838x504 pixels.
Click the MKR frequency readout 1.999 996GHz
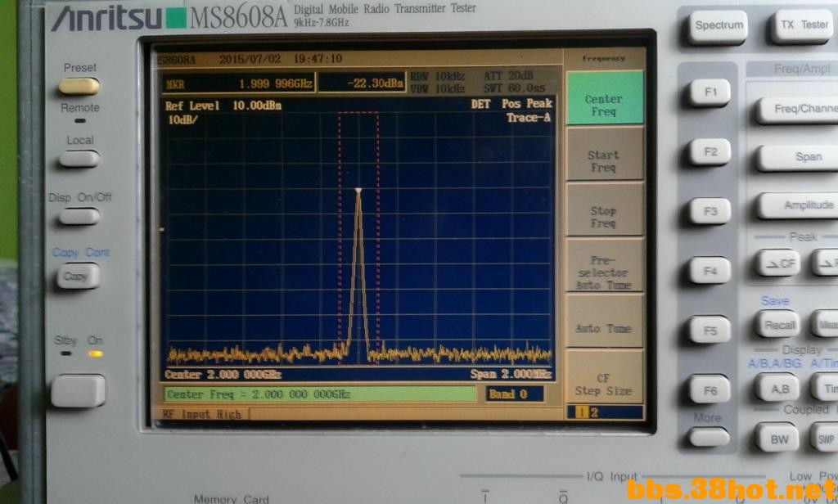pyautogui.click(x=275, y=83)
